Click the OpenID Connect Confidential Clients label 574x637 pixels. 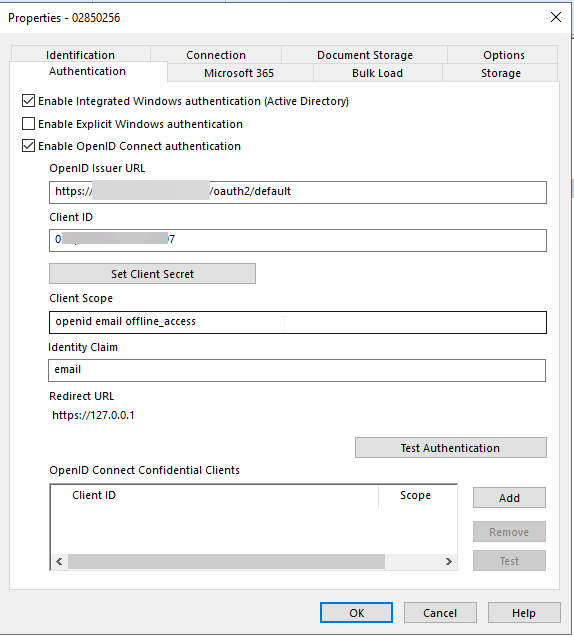click(x=145, y=470)
